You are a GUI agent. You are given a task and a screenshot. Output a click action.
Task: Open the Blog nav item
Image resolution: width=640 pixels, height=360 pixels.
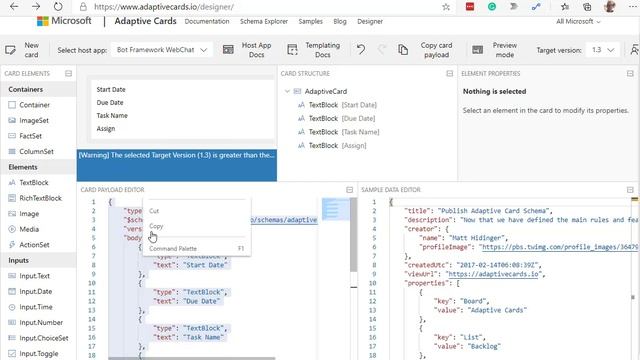[340, 21]
